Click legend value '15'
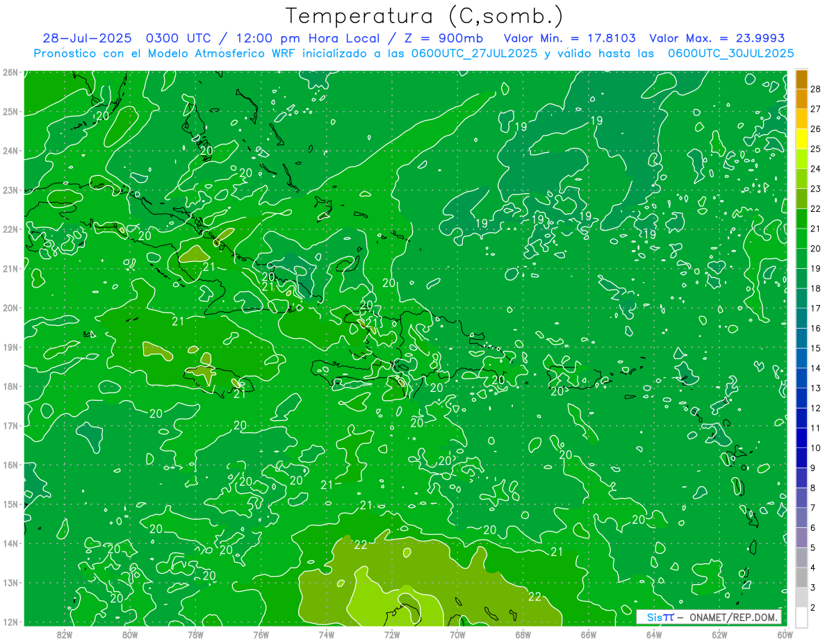 click(815, 348)
